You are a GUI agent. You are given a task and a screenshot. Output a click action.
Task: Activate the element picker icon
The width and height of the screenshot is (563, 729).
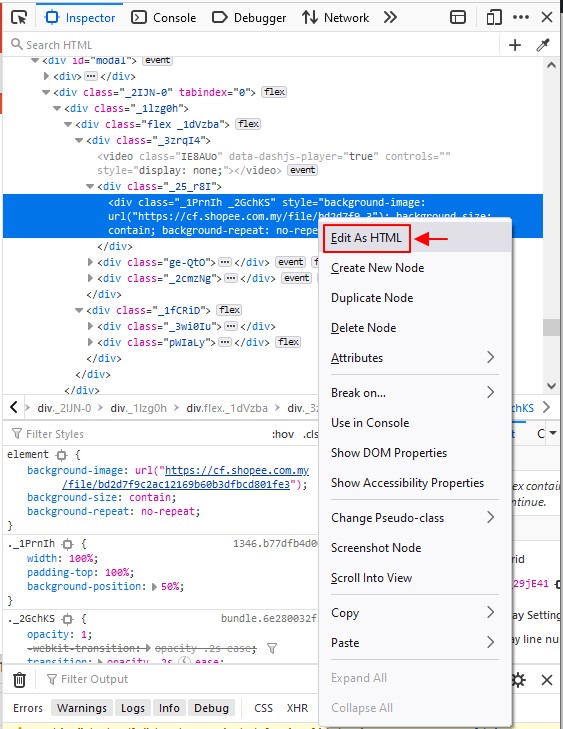19,18
